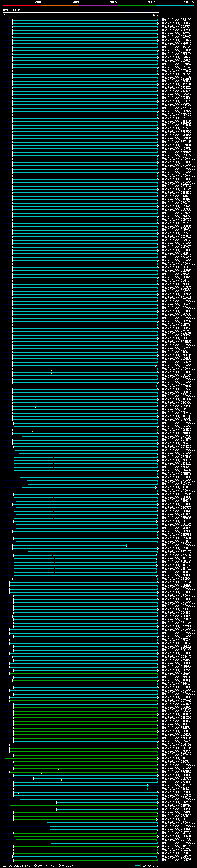197x868 pixels.
Task: Select hit UniRef100_A8XEC3
Action: tap(177, 240)
